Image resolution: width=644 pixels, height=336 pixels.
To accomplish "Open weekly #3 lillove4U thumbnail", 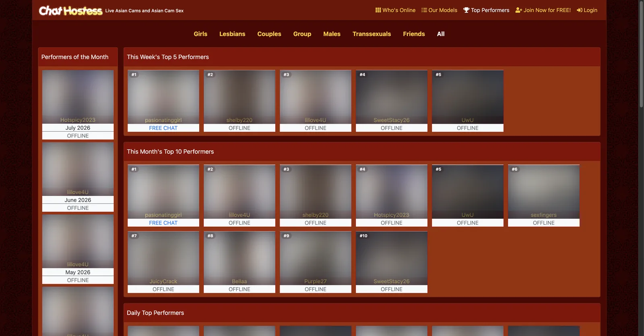I will click(x=316, y=97).
